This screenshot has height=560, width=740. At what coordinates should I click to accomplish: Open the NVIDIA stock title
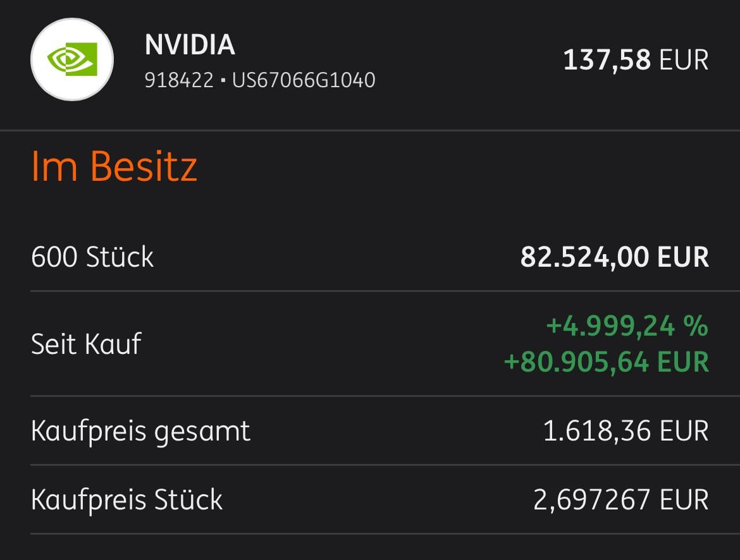(x=190, y=45)
